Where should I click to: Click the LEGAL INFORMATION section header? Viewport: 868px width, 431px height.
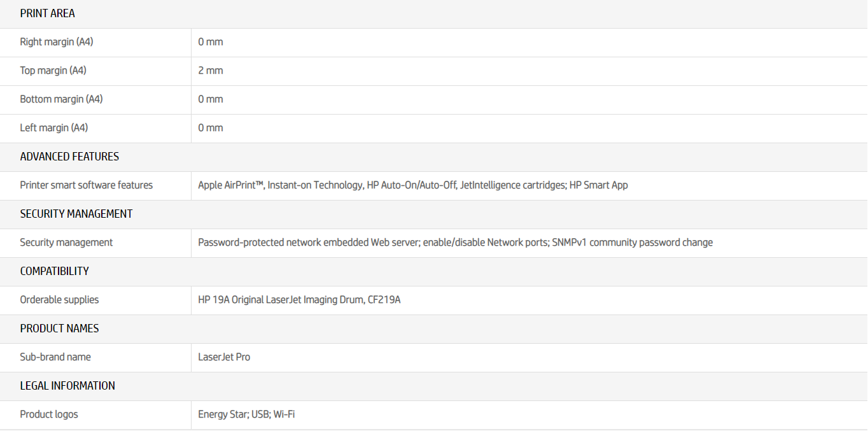click(67, 386)
